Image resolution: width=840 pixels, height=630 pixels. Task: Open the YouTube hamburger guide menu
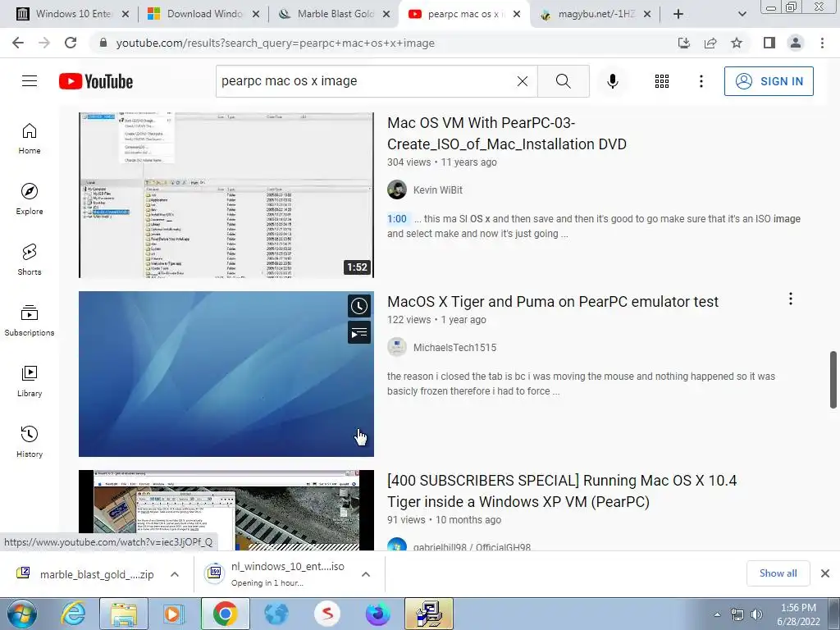pyautogui.click(x=30, y=81)
